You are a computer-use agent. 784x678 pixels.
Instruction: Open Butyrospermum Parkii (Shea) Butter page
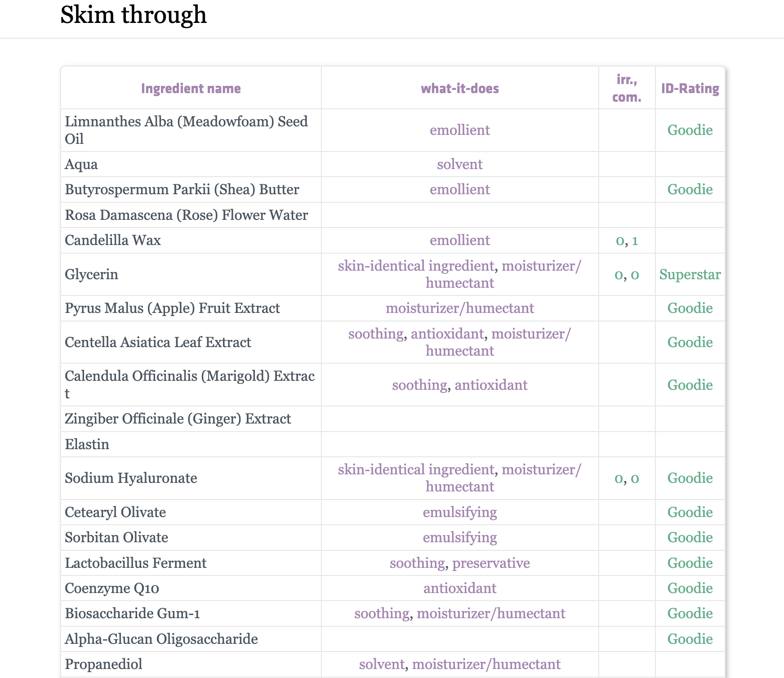pyautogui.click(x=182, y=190)
